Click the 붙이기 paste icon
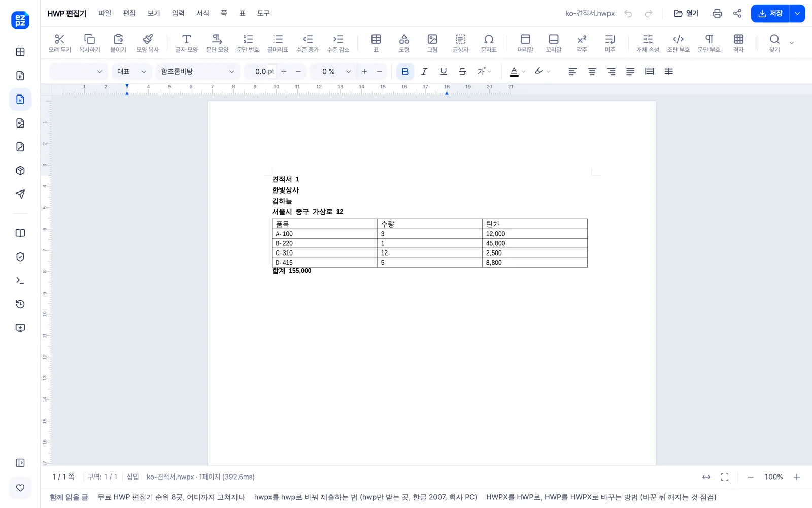The width and height of the screenshot is (812, 508). click(x=118, y=39)
